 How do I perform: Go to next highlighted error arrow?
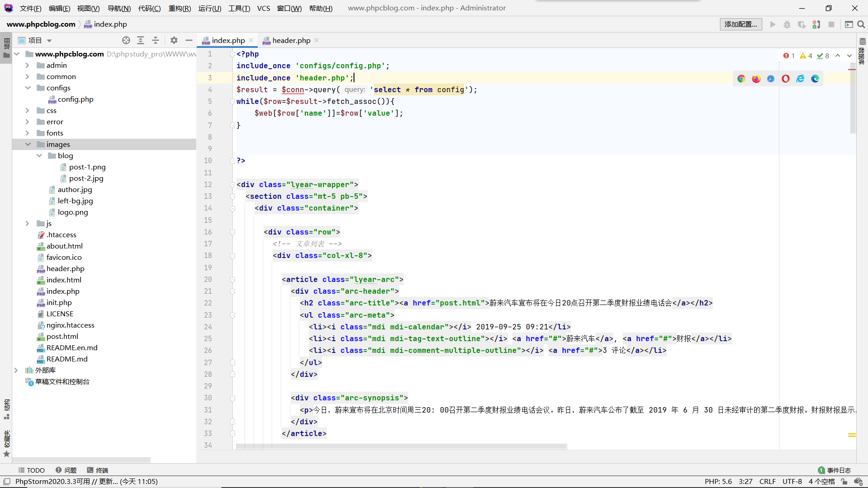849,56
